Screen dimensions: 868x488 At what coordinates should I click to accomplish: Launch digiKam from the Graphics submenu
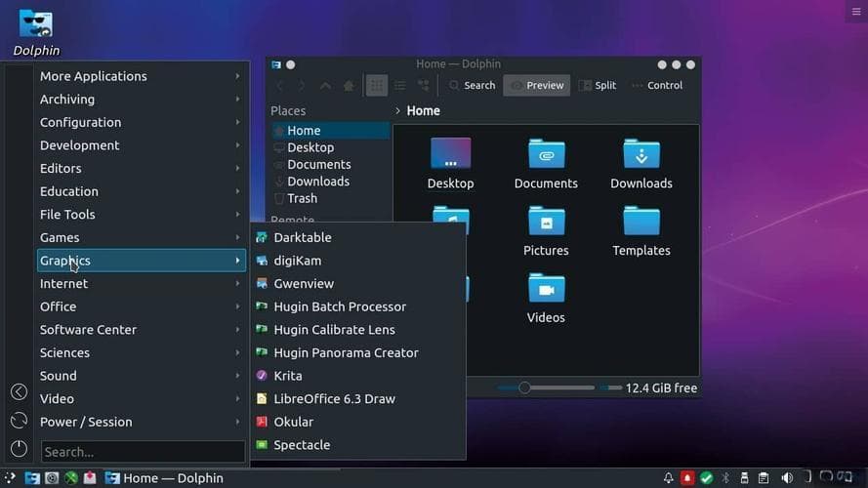358,261
